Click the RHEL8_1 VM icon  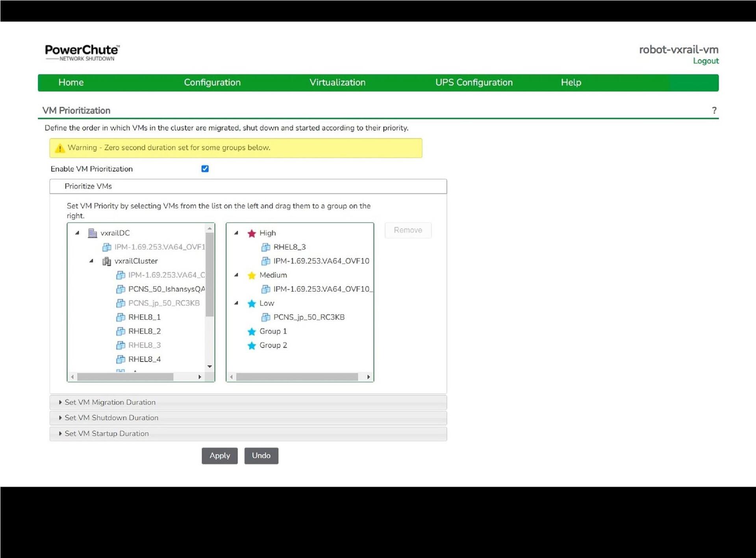coord(120,317)
